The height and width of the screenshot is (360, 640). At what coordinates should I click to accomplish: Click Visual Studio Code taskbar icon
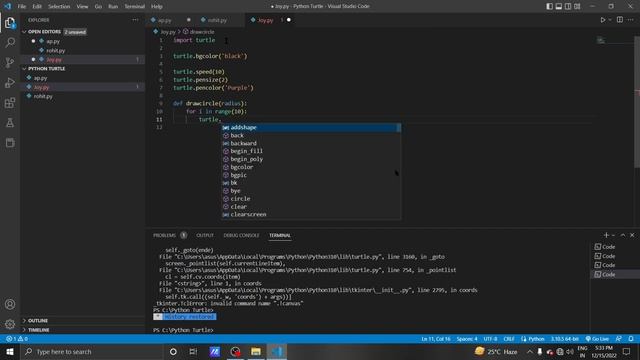pyautogui.click(x=277, y=351)
